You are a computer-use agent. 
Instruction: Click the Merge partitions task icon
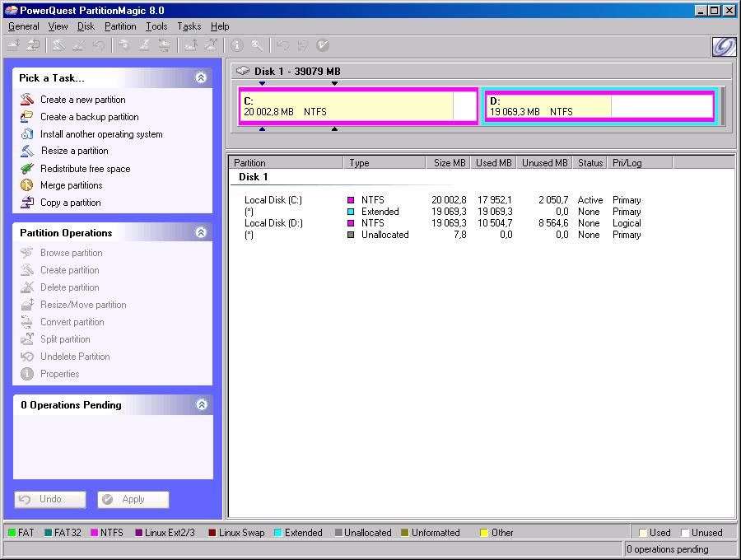coord(27,185)
